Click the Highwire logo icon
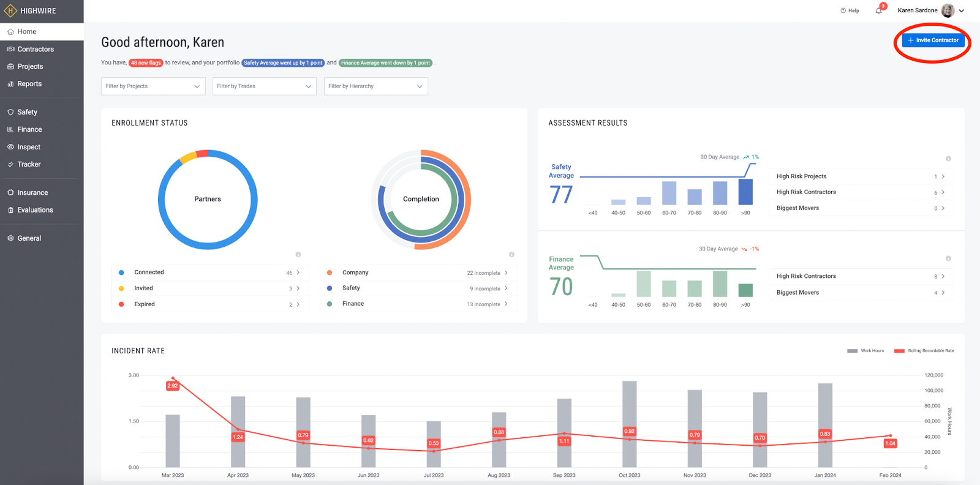 pos(10,11)
